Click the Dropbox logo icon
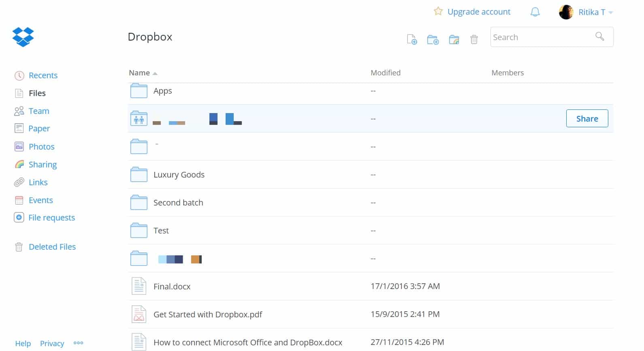Image resolution: width=644 pixels, height=351 pixels. pos(23,37)
